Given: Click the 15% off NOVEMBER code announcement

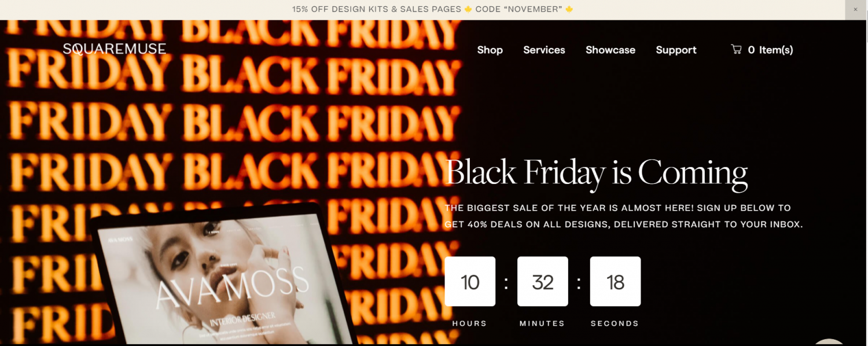Looking at the screenshot, I should (x=433, y=9).
